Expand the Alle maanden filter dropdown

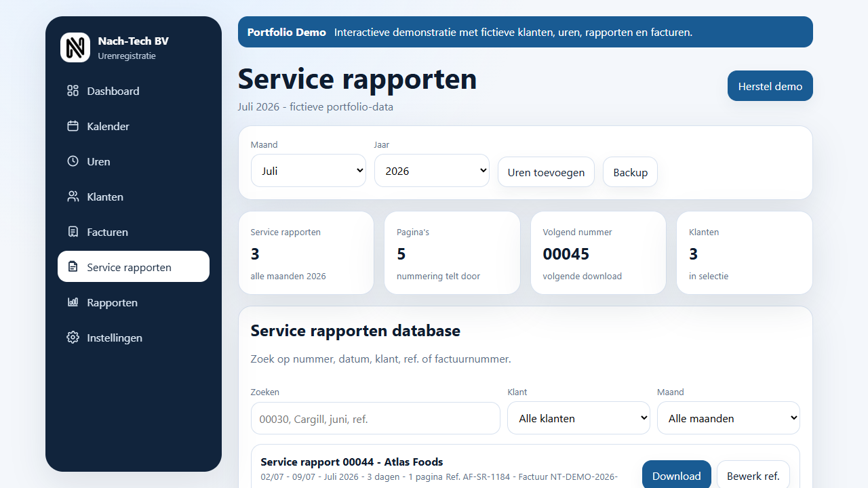(x=728, y=418)
